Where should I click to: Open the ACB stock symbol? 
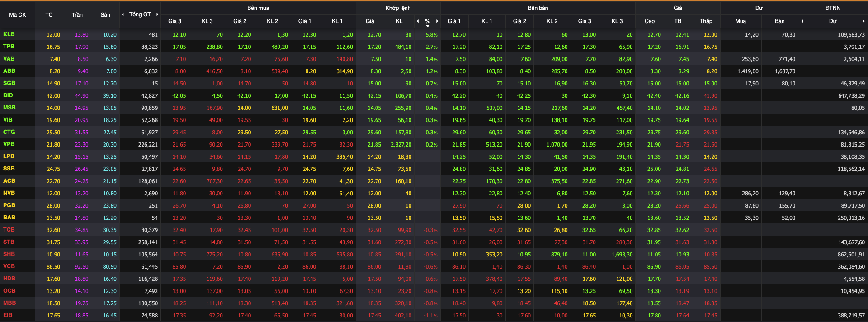point(9,181)
